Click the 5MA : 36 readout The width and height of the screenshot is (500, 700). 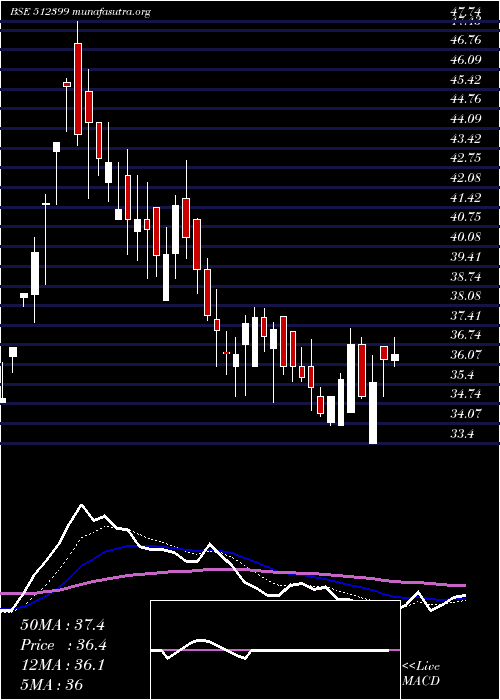52,684
